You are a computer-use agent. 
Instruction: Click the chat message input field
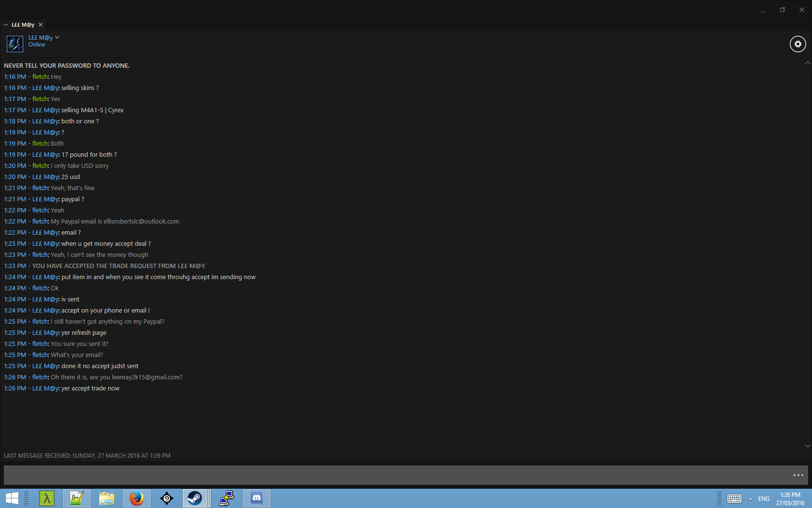(x=396, y=475)
